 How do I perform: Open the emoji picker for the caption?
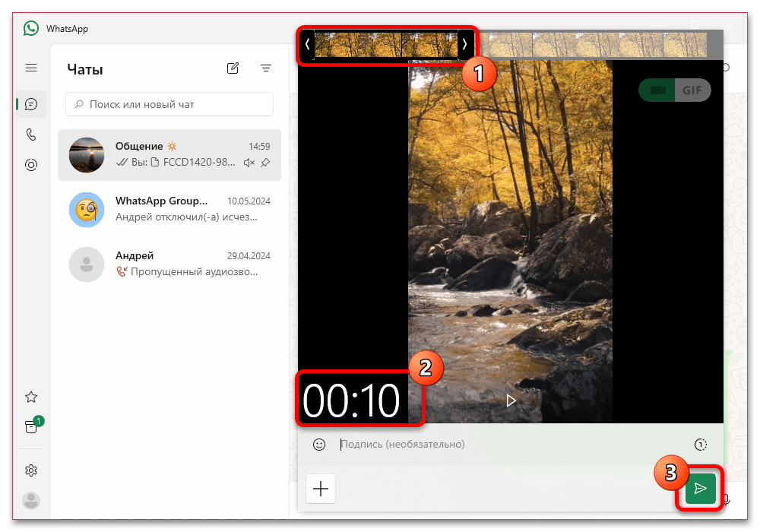point(319,445)
